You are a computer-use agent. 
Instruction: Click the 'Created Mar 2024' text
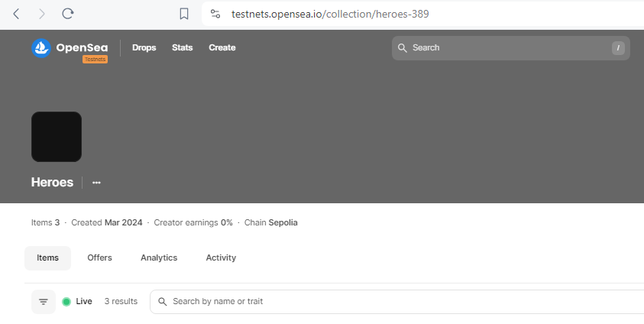tap(107, 222)
